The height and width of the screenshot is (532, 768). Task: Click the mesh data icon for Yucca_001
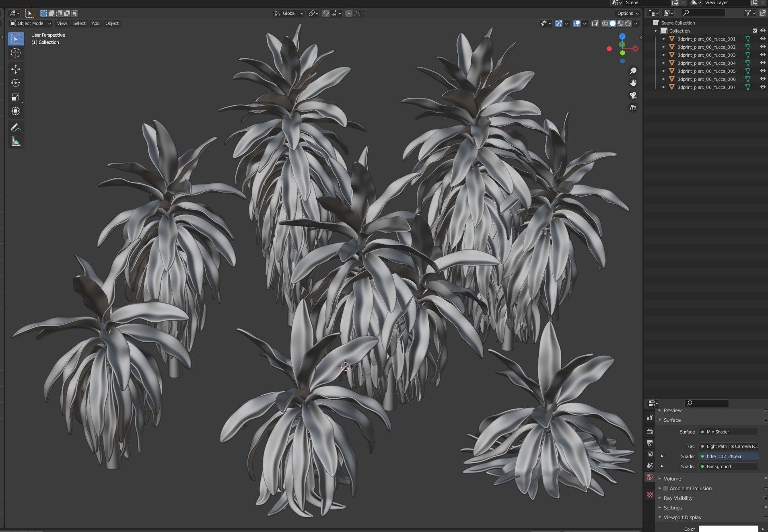tap(747, 39)
